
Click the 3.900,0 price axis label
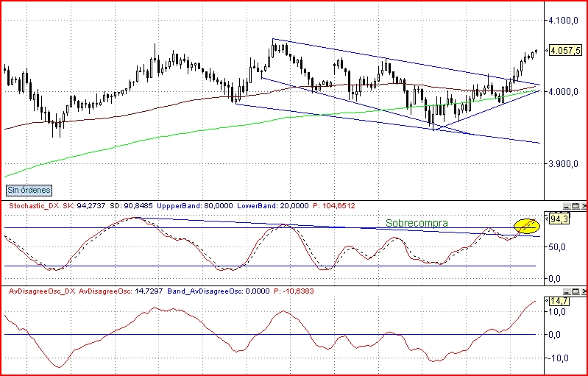point(563,164)
